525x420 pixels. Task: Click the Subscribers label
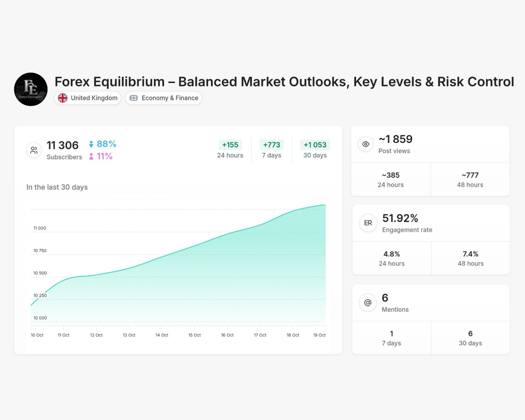click(x=64, y=157)
